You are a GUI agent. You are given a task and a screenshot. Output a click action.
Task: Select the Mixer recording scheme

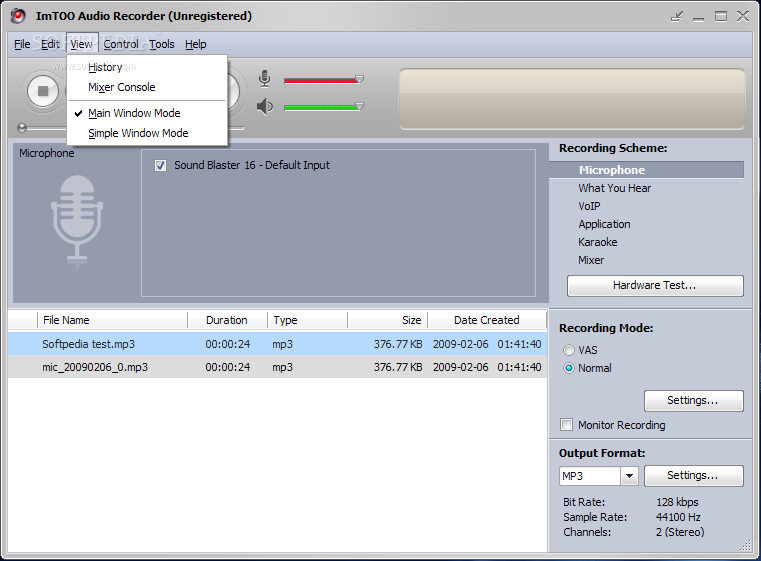pyautogui.click(x=591, y=260)
